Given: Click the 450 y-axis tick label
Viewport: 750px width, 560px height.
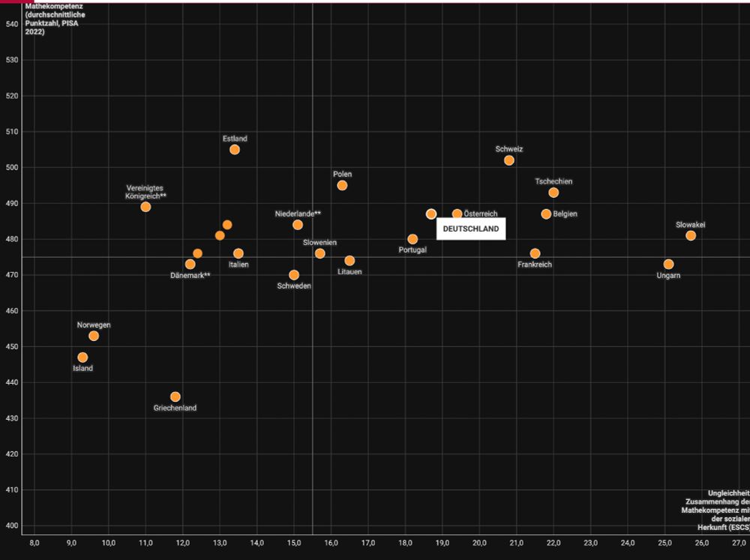Looking at the screenshot, I should (13, 346).
